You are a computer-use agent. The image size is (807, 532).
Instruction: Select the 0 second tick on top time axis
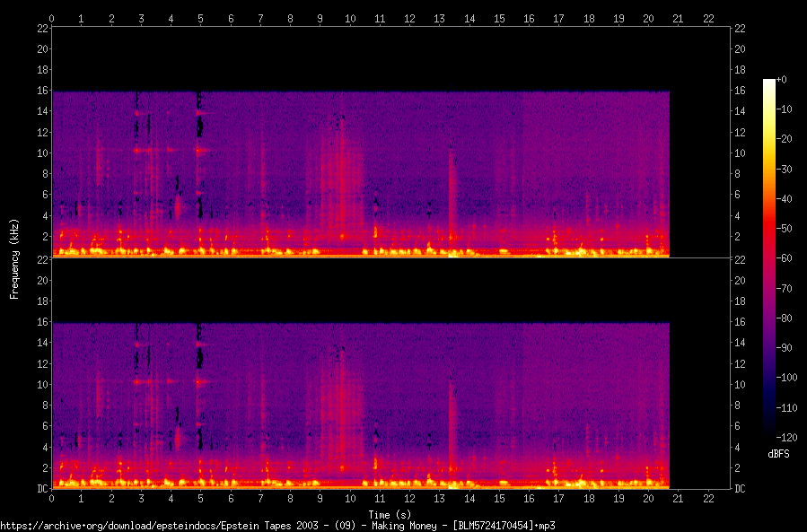(x=52, y=18)
